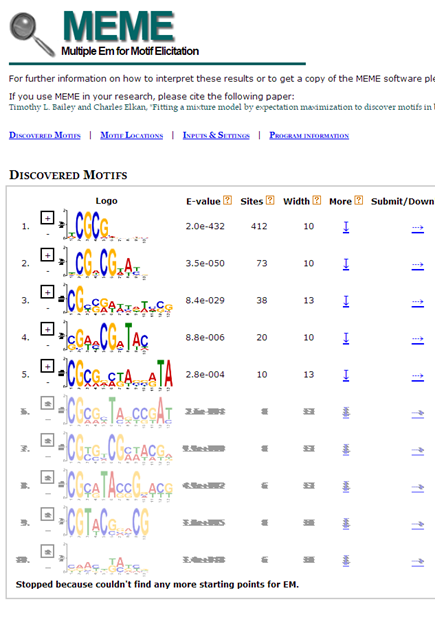Viewport: 435px width, 617px height.
Task: Click the sequence logo for motif 5
Action: click(x=118, y=374)
